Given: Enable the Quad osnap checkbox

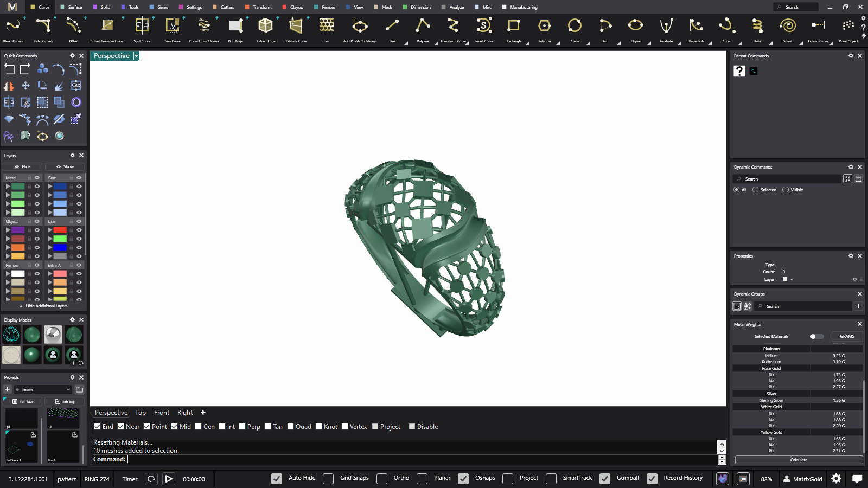Looking at the screenshot, I should [x=291, y=427].
